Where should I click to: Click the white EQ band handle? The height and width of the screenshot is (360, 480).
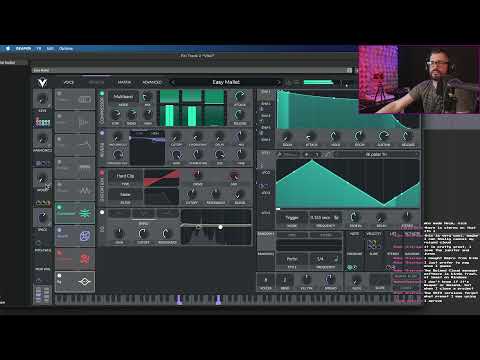(x=220, y=227)
